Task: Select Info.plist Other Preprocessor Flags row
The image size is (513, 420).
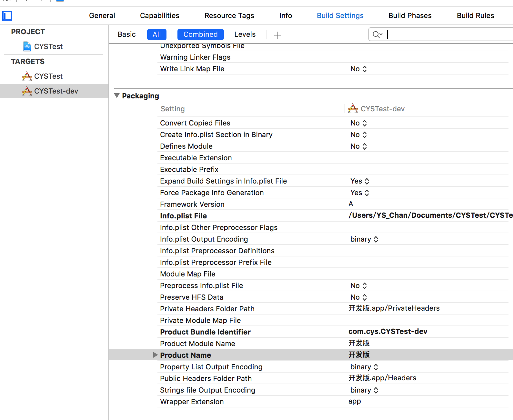Action: coord(219,227)
